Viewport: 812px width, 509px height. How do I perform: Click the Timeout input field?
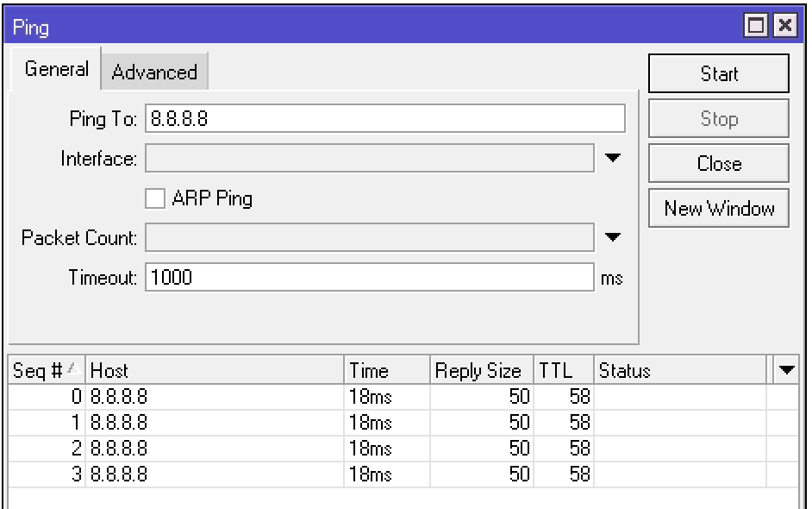coord(369,278)
